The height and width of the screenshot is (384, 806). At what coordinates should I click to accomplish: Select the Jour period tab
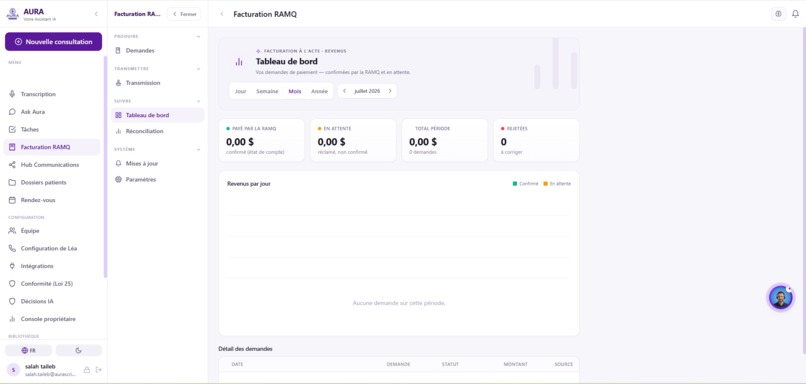(x=241, y=91)
